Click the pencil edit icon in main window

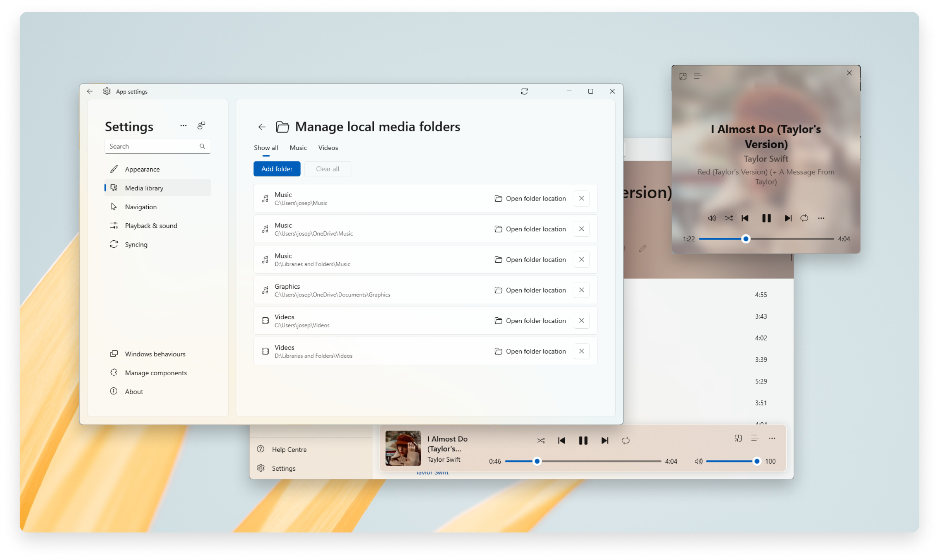[x=643, y=248]
